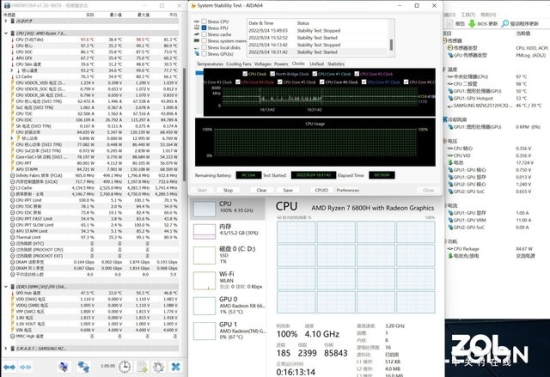
Task: Toggle HWiNFO shrink-arrows layout button
Action: 26,367
